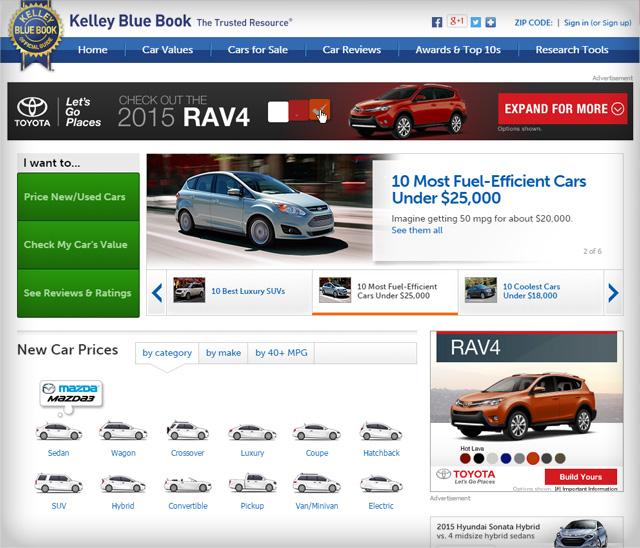Open the Car Reviews menu
640x548 pixels.
click(351, 50)
